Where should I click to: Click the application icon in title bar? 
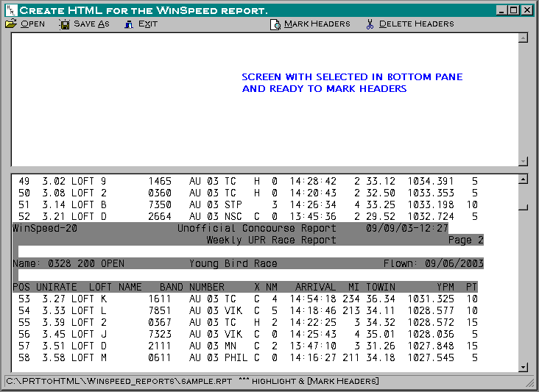tap(11, 10)
